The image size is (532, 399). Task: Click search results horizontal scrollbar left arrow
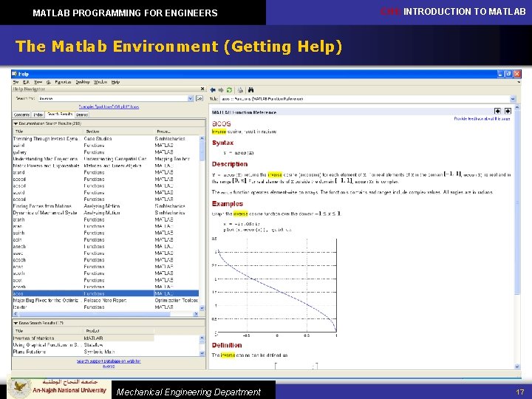(x=16, y=314)
